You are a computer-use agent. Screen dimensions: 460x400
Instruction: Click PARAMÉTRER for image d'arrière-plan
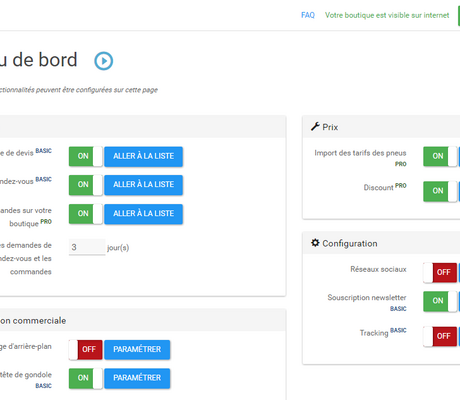(137, 350)
